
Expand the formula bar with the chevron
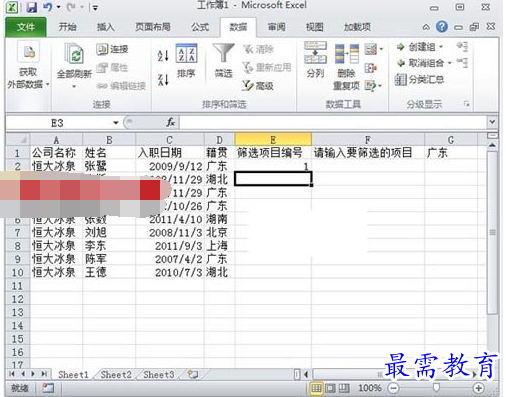492,122
